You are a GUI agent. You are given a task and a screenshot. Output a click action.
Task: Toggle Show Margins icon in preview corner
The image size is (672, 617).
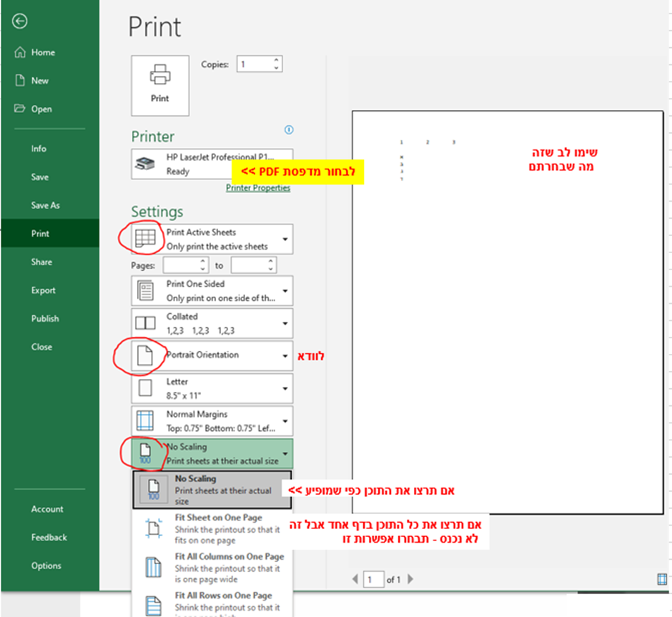(x=662, y=579)
